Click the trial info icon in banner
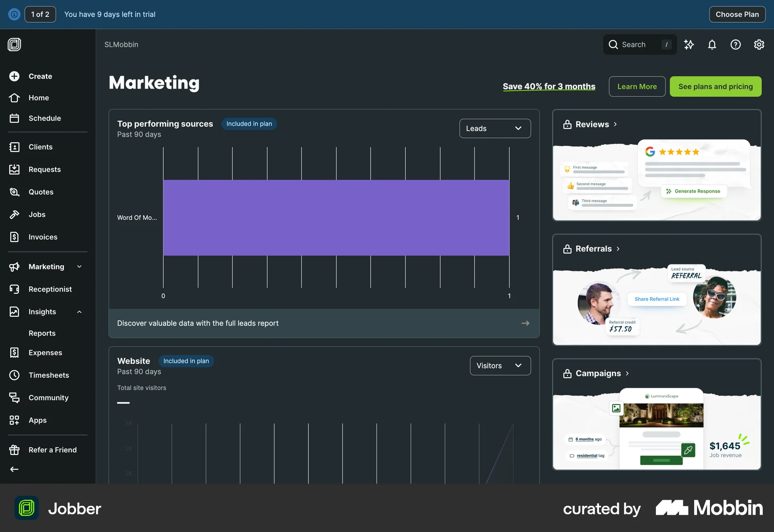 [x=14, y=15]
